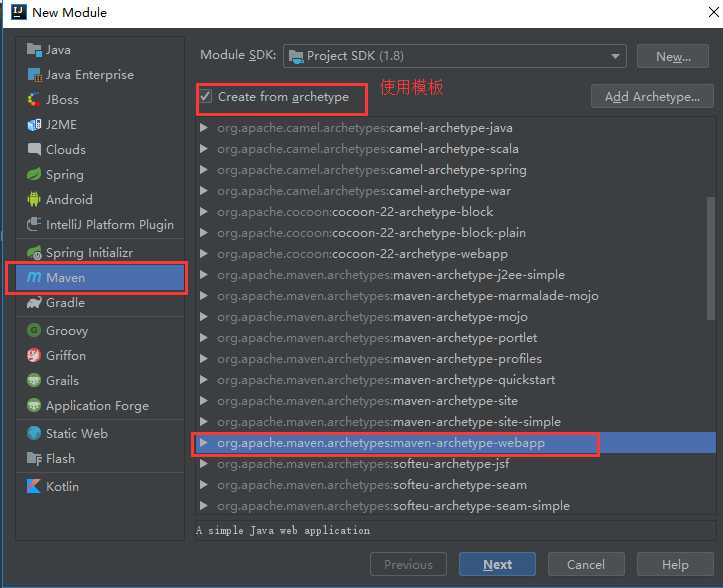
Task: Click the Cancel button
Action: click(586, 564)
